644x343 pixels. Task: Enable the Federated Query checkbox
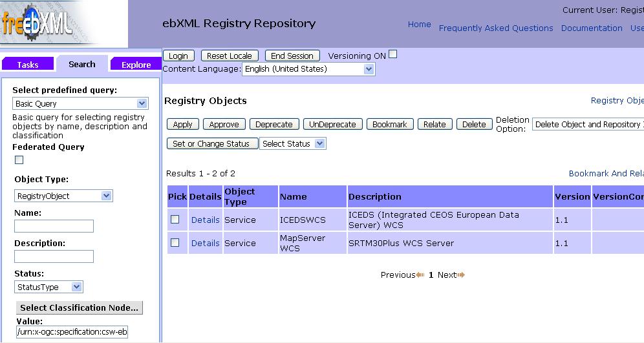click(x=19, y=160)
